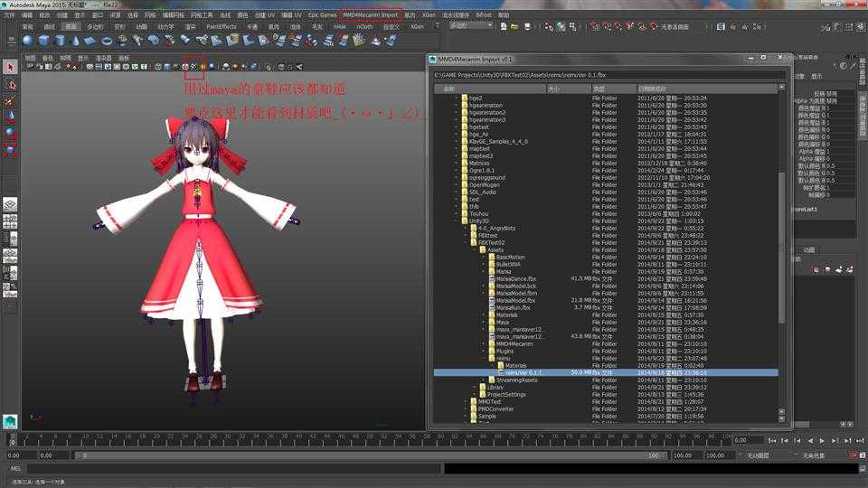Viewport: 868px width, 488px height.
Task: Select the Ogre1.8.1 folder row
Action: 606,171
